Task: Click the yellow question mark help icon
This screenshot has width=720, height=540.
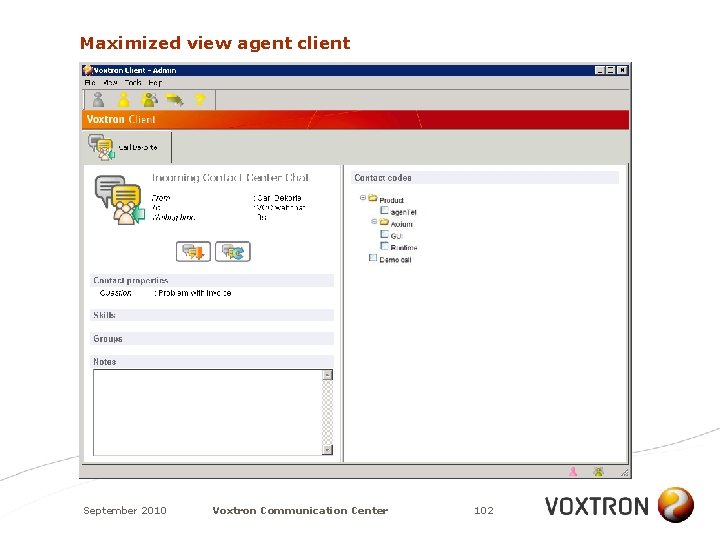Action: pos(200,100)
